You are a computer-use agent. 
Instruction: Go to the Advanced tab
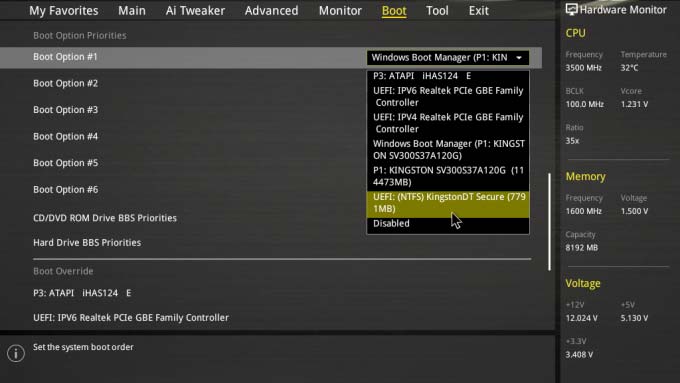coord(271,11)
